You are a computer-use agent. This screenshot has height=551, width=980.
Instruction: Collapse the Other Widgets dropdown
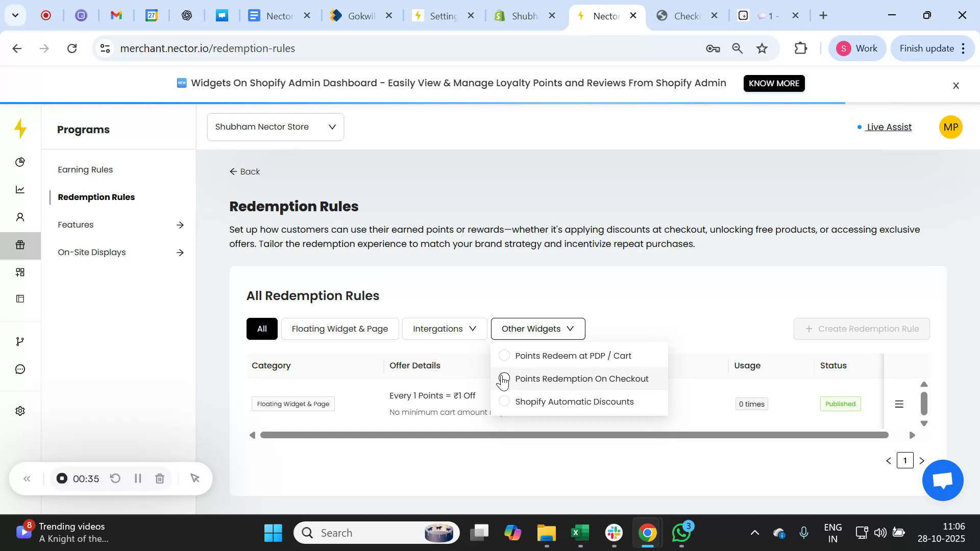coord(537,329)
